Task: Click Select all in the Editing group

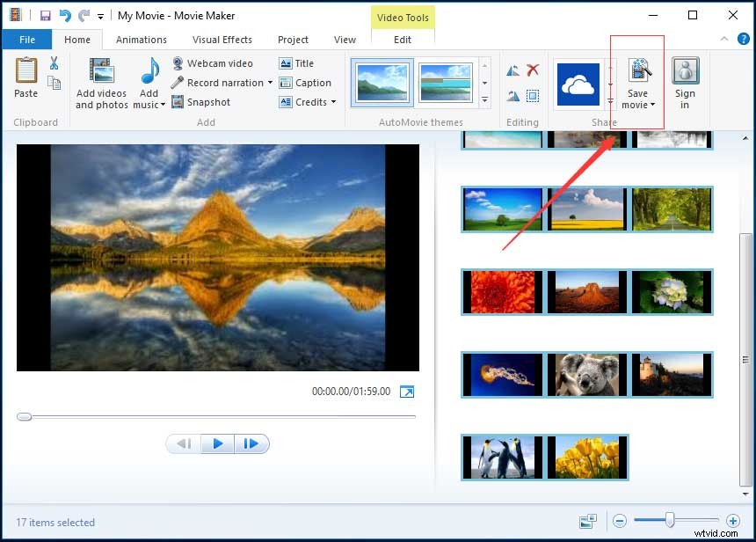Action: 533,95
